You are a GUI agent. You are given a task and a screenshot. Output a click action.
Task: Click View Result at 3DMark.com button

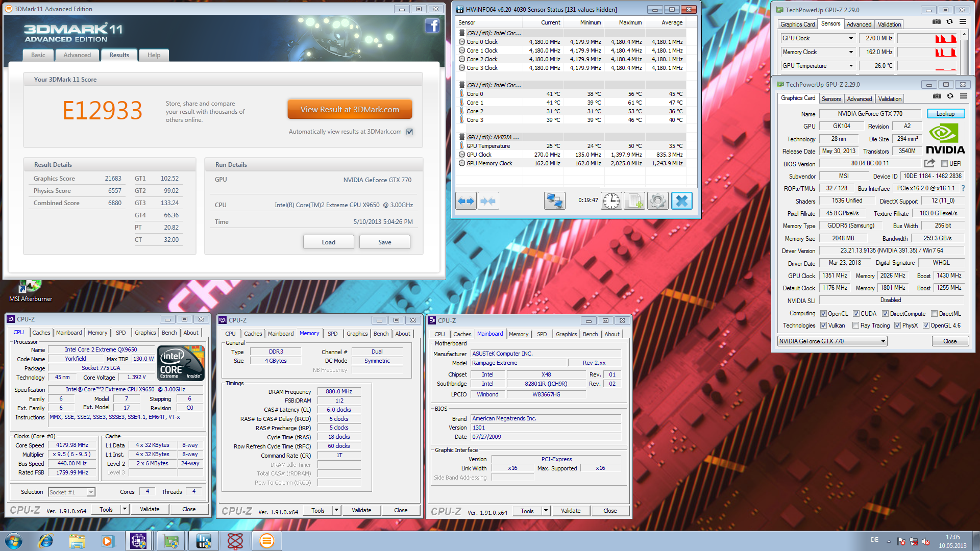[x=350, y=109]
